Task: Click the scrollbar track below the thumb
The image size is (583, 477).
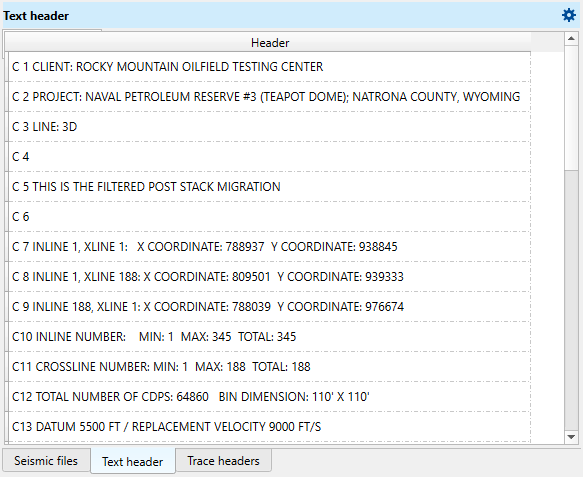Action: tap(571, 300)
